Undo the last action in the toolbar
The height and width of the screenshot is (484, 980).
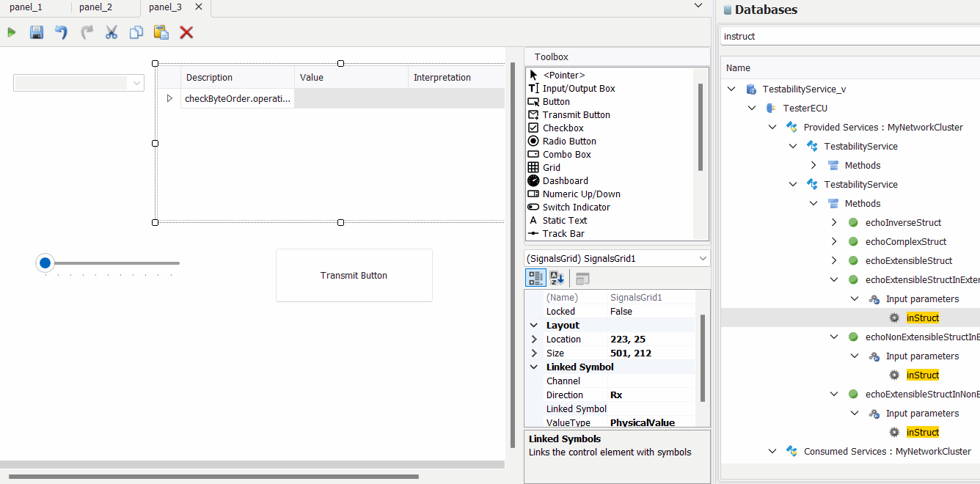(62, 32)
